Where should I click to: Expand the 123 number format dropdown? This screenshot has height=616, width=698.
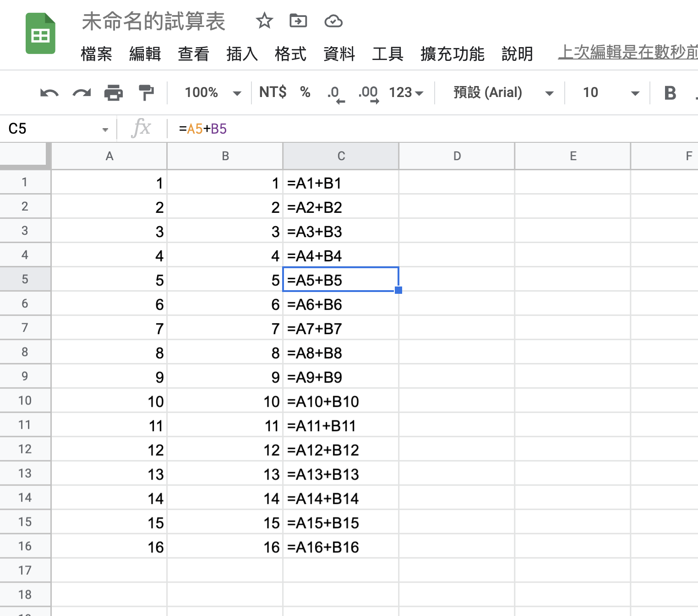(x=406, y=93)
